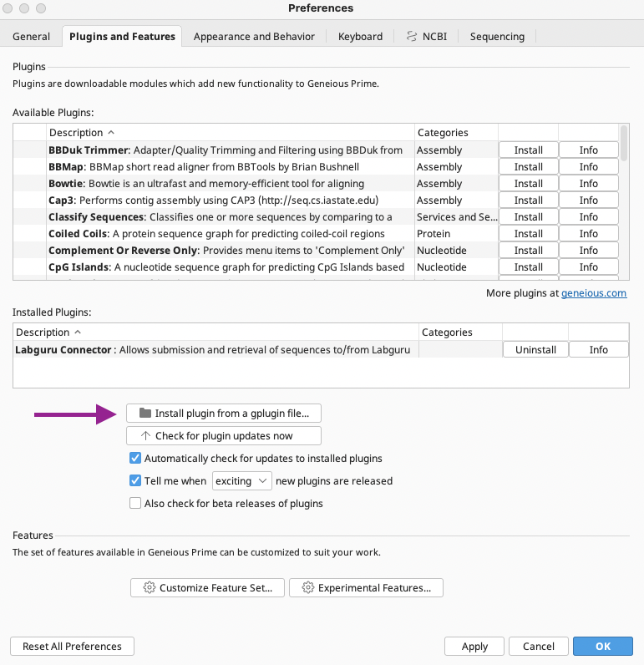644x665 pixels.
Task: Uncheck Tell me when new plugins released
Action: tap(135, 481)
